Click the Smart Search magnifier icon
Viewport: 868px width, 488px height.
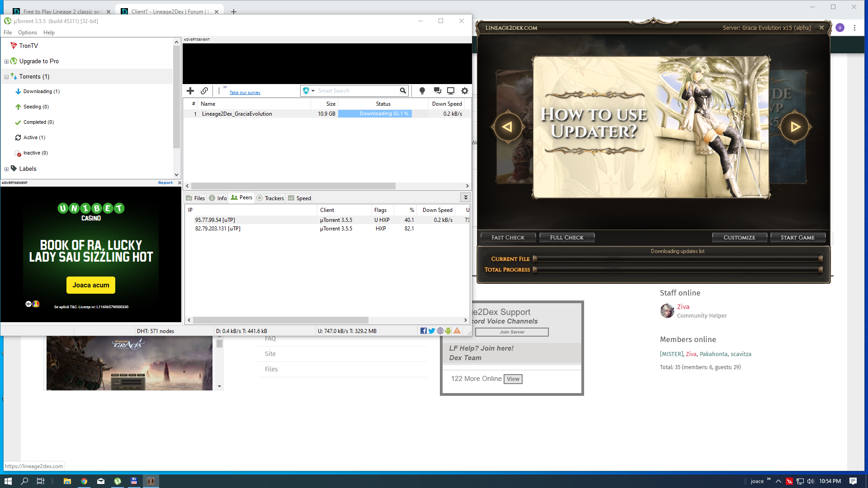[403, 91]
